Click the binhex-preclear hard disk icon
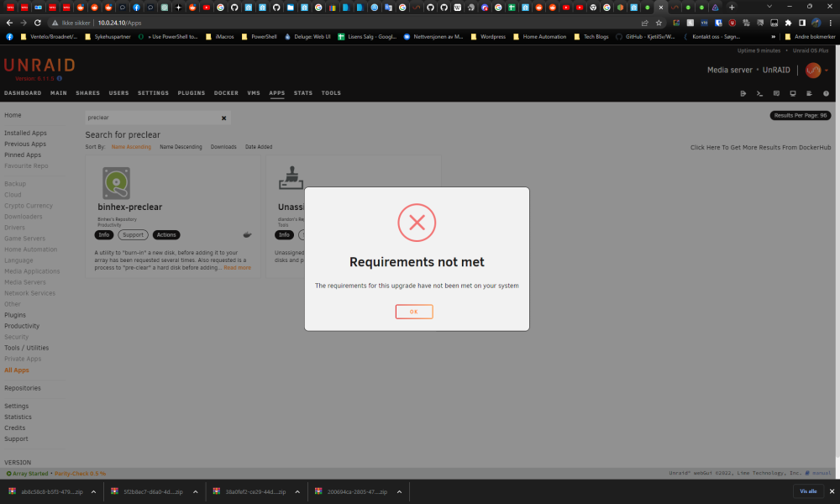840x504 pixels. pos(116,183)
